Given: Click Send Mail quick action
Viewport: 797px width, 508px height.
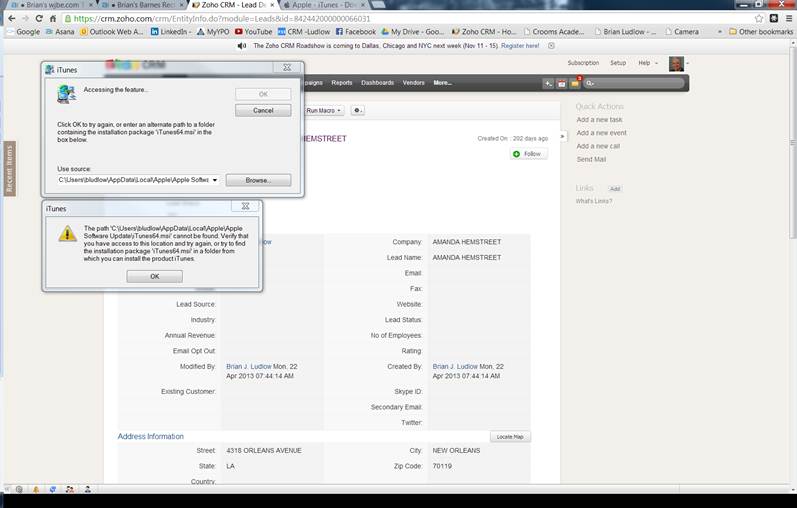Looking at the screenshot, I should [x=591, y=159].
